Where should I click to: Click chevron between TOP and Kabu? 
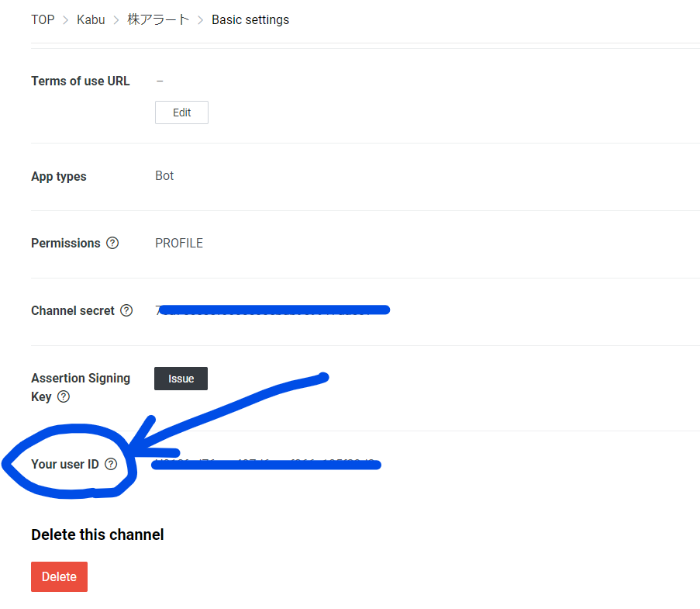click(66, 20)
